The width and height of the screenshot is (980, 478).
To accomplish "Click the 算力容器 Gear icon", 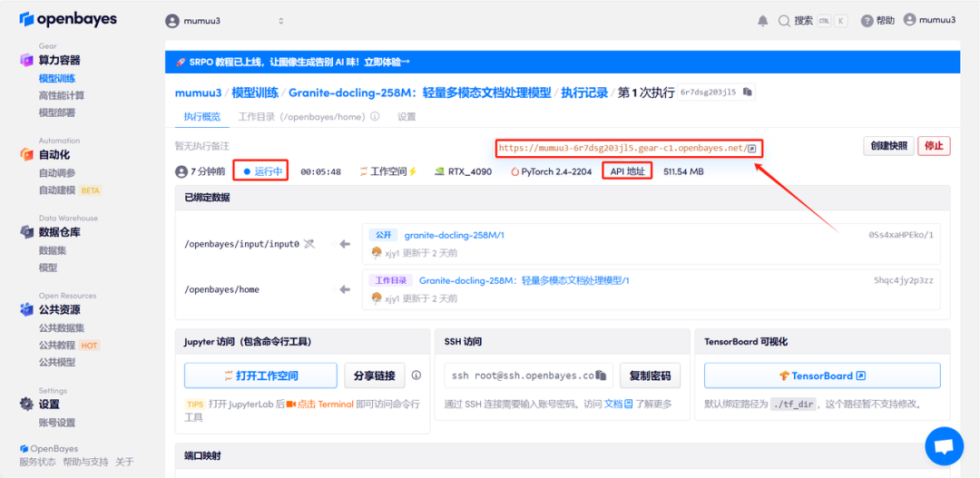I will (x=26, y=60).
